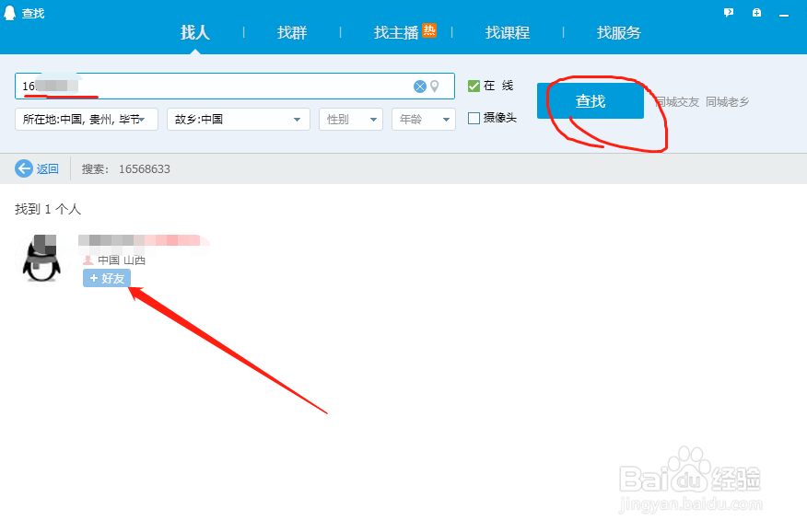Click the 同城交友 link
Screen dimensions: 807x532
(677, 102)
